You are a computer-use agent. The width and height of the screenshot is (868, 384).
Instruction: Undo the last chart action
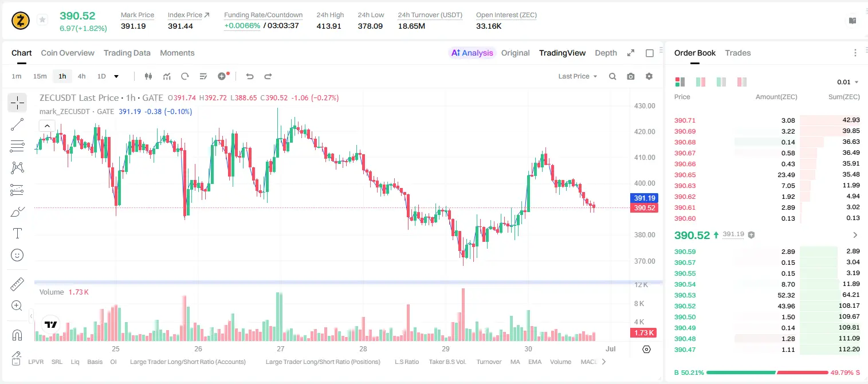[250, 76]
